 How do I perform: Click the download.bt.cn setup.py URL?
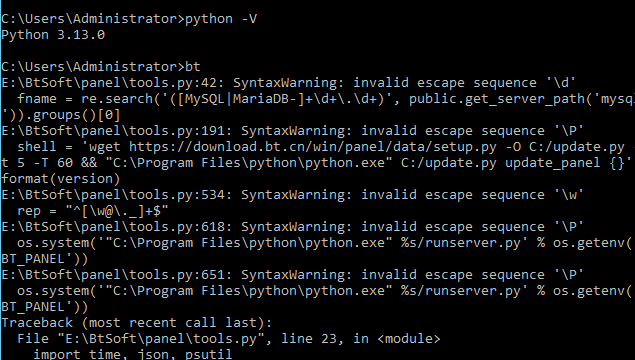313,147
